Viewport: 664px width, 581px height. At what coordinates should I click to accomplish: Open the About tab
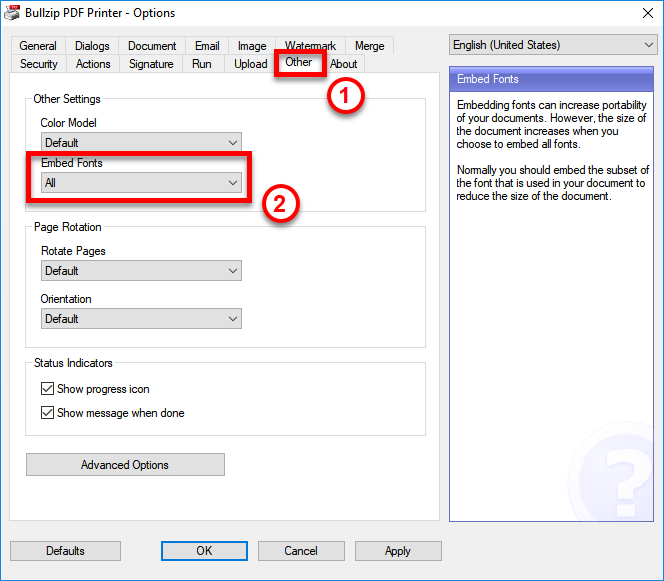pos(344,64)
